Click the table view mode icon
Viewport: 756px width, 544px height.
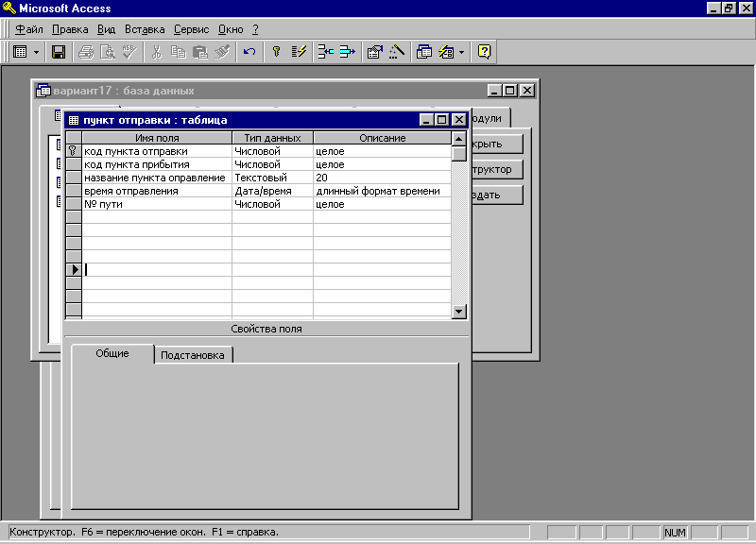pos(20,52)
